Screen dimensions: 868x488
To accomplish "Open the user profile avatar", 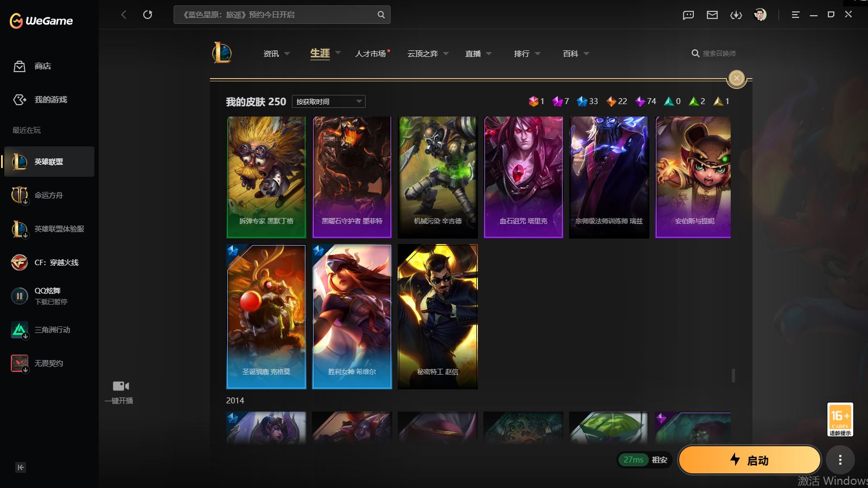I will tap(760, 15).
